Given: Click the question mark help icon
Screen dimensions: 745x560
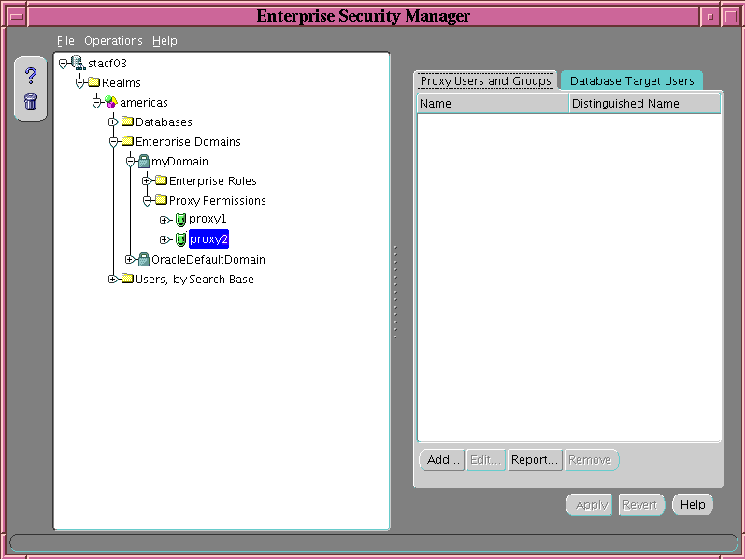Looking at the screenshot, I should (x=31, y=76).
